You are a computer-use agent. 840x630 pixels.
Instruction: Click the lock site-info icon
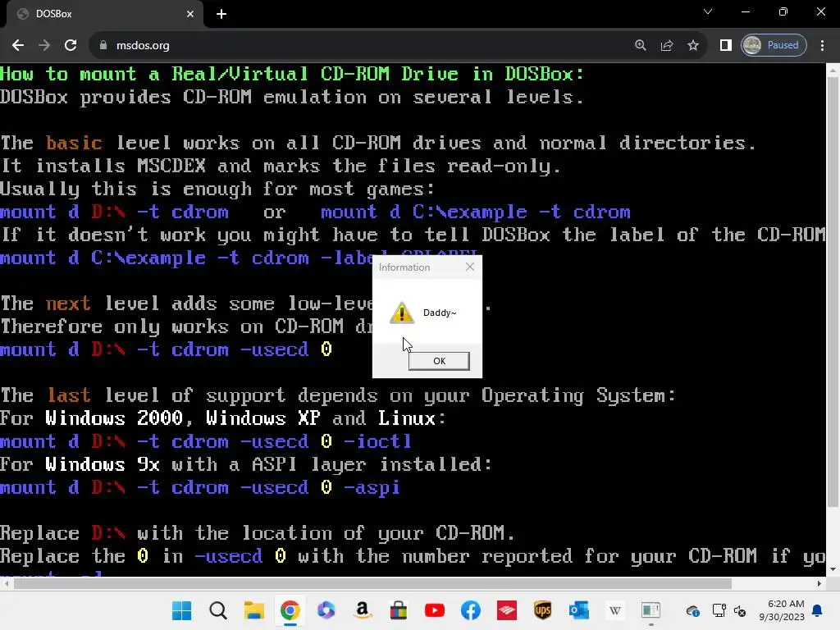[x=103, y=46]
